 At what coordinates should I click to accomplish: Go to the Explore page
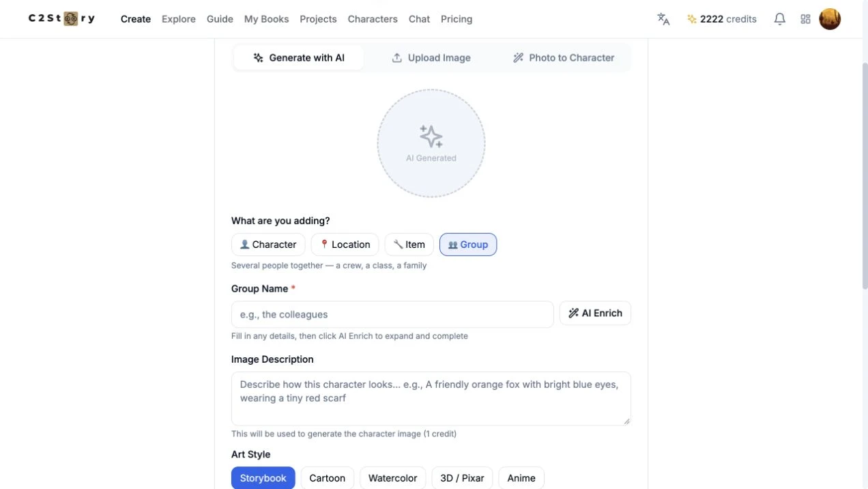coord(179,19)
